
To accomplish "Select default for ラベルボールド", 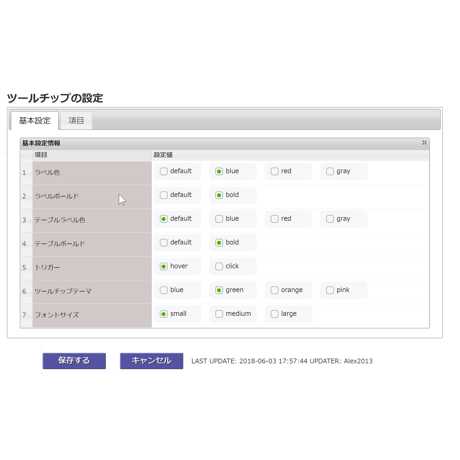I will click(x=163, y=195).
